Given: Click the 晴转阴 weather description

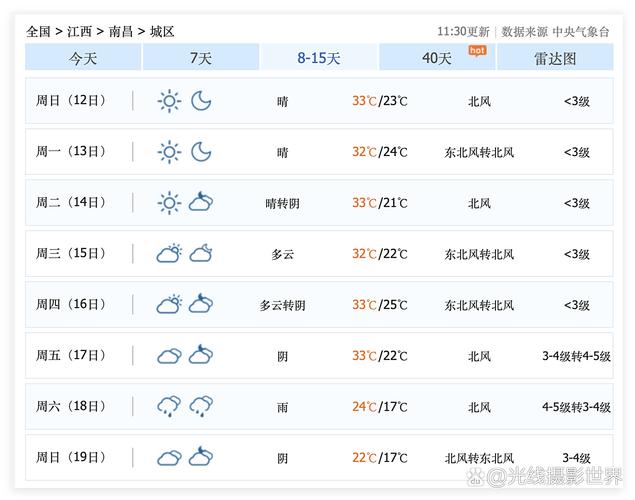Looking at the screenshot, I should (x=283, y=203).
